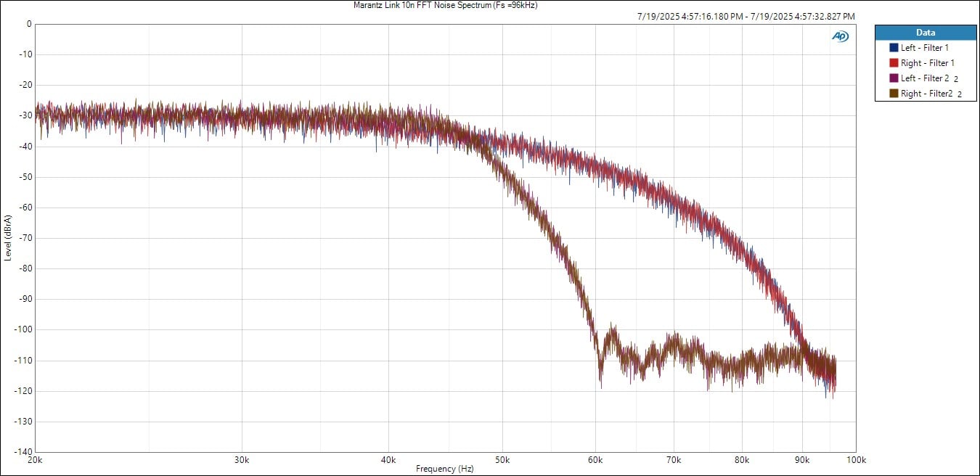Click the 100k tick on the frequency axis
The image size is (980, 476).
[x=855, y=459]
